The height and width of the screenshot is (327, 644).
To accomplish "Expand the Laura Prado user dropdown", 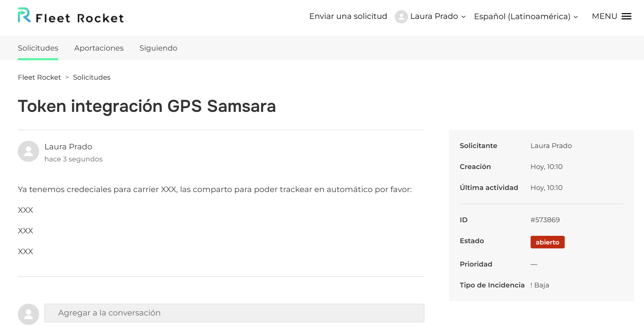I will (x=438, y=16).
